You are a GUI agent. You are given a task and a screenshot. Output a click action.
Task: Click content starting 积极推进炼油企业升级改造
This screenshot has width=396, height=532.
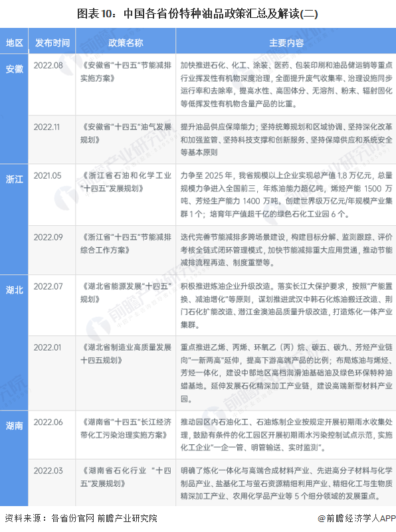click(286, 306)
